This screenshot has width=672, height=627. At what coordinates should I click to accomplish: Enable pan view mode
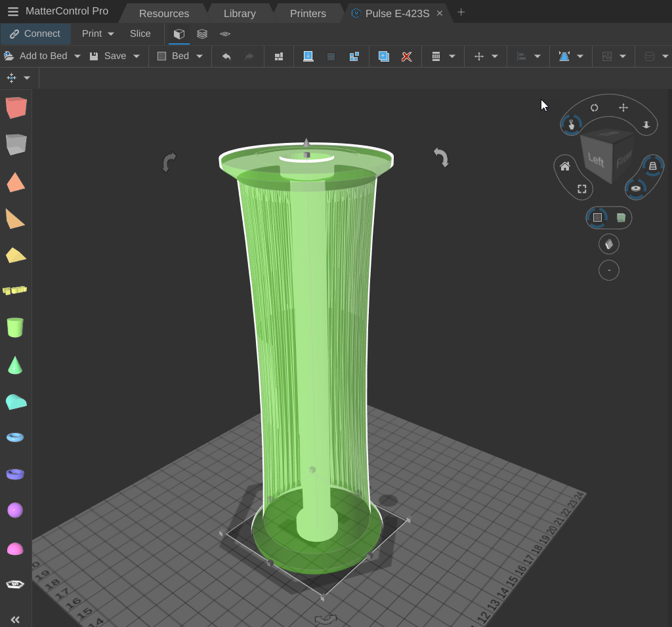click(623, 108)
